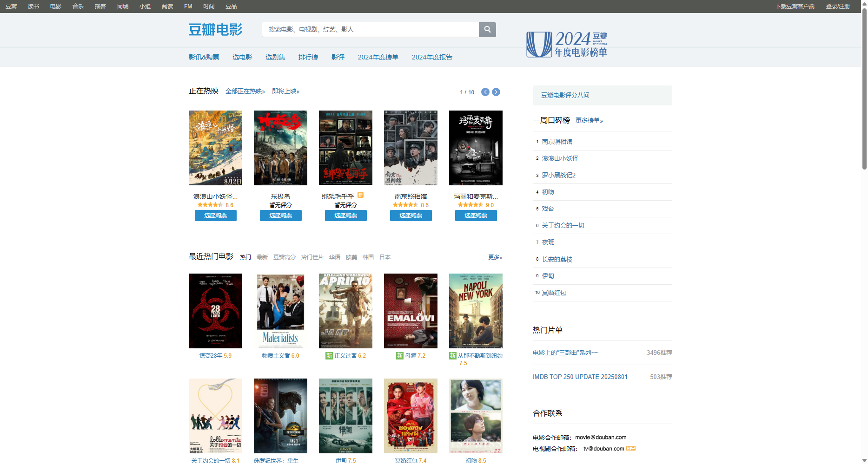Open 电影上的"三部曲"系列 list
This screenshot has height=464, width=868.
point(565,353)
